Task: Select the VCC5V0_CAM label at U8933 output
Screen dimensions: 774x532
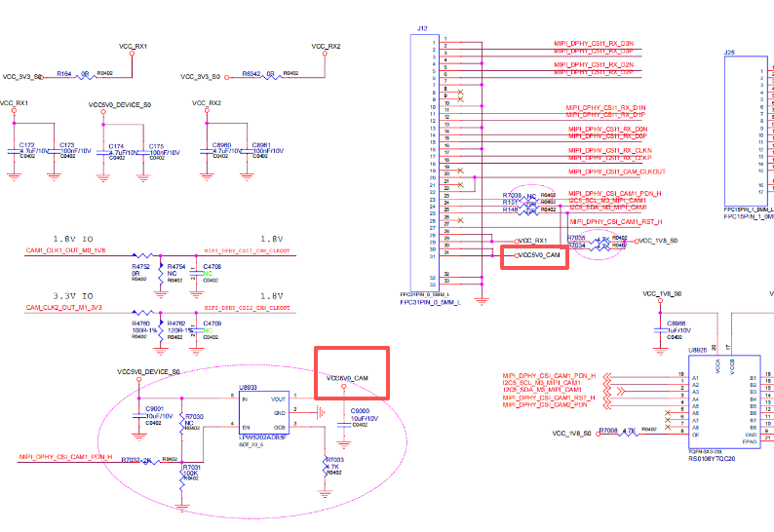Action: click(347, 377)
